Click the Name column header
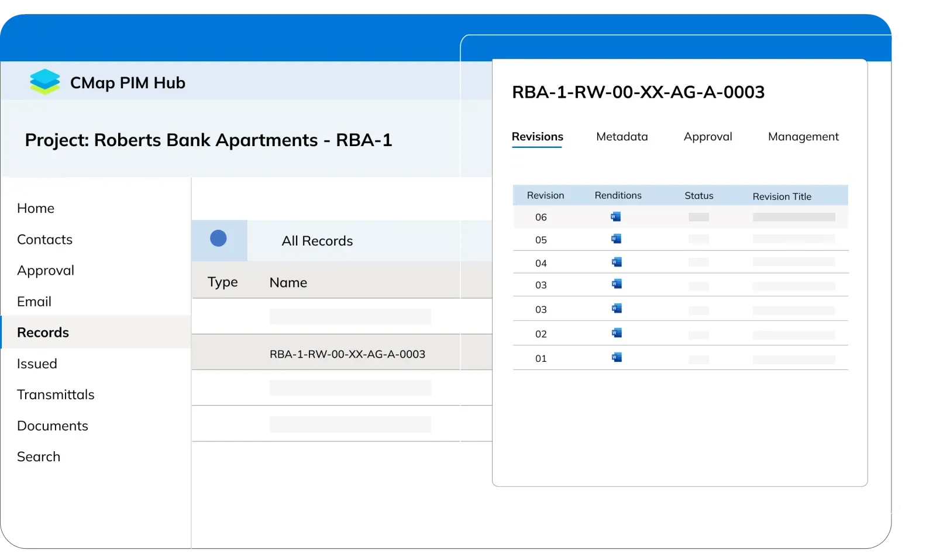The width and height of the screenshot is (936, 560). (288, 282)
